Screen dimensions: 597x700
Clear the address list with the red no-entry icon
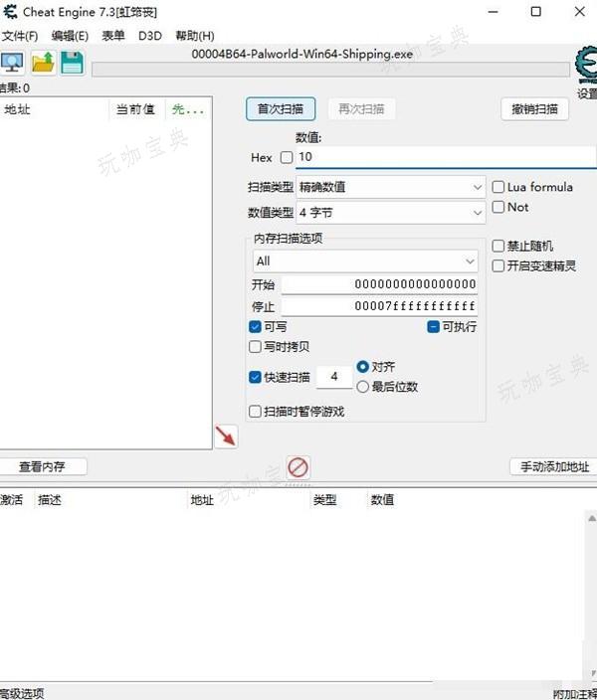298,467
